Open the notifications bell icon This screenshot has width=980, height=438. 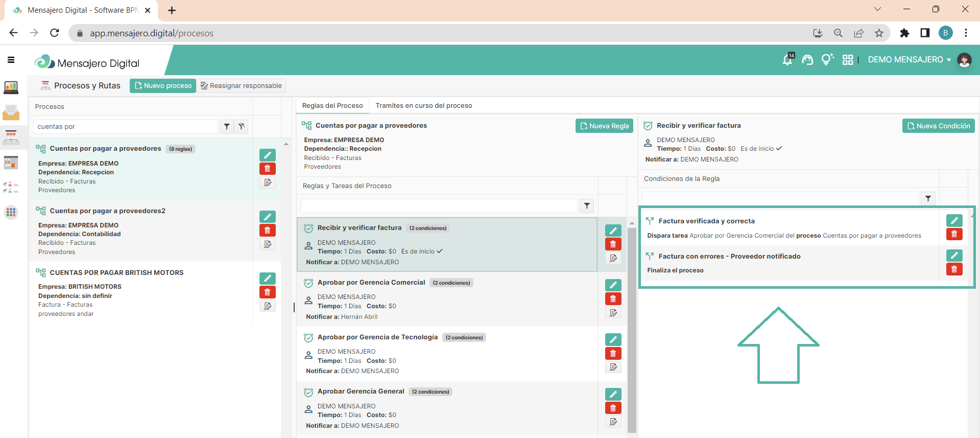tap(787, 60)
